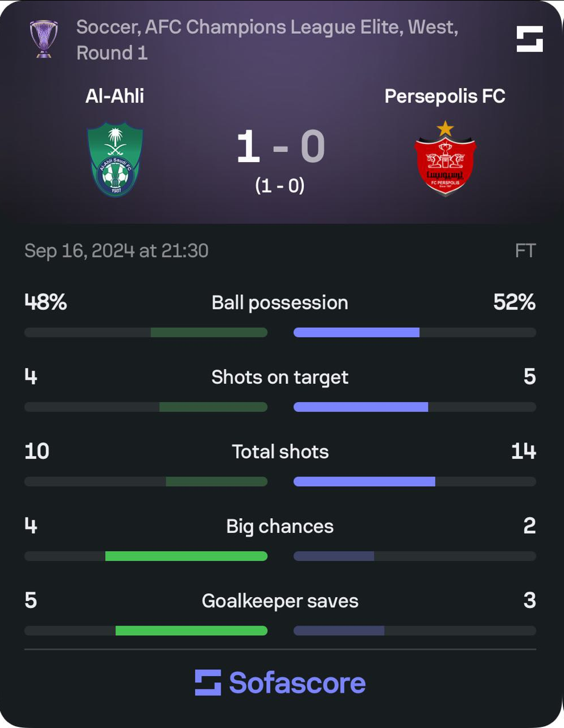Image resolution: width=564 pixels, height=728 pixels.
Task: Click the Sofascore S glyph beside the footer wordmark
Action: coord(209,682)
